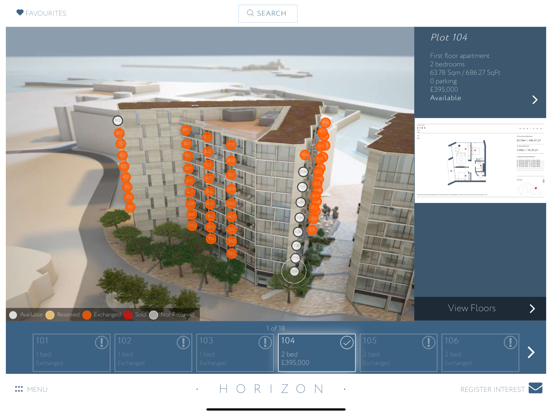The image size is (552, 414).
Task: Click the alert icon on card 103
Action: pos(265,342)
